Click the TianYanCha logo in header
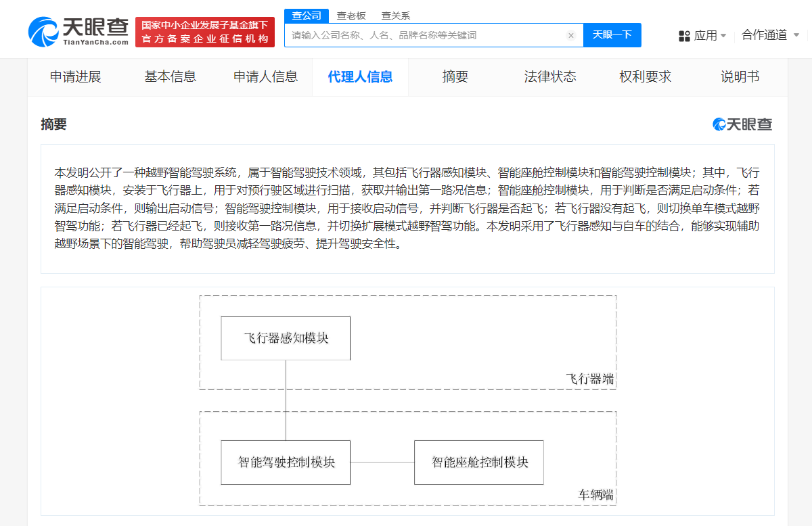Image resolution: width=812 pixels, height=526 pixels. pyautogui.click(x=78, y=31)
